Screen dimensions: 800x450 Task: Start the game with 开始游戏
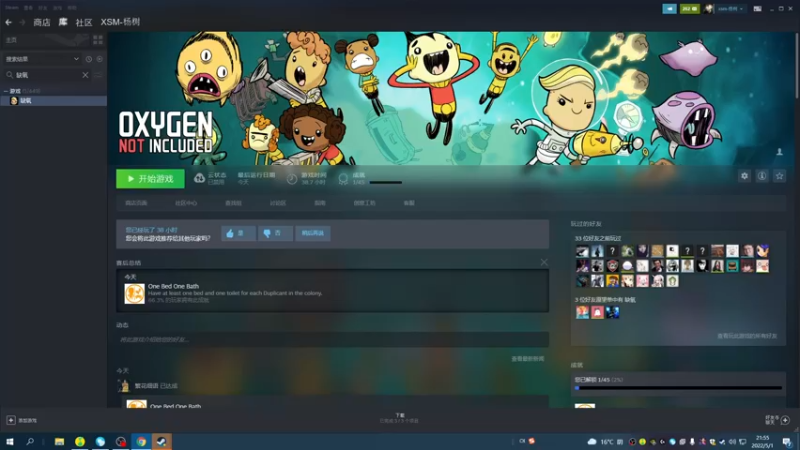150,179
